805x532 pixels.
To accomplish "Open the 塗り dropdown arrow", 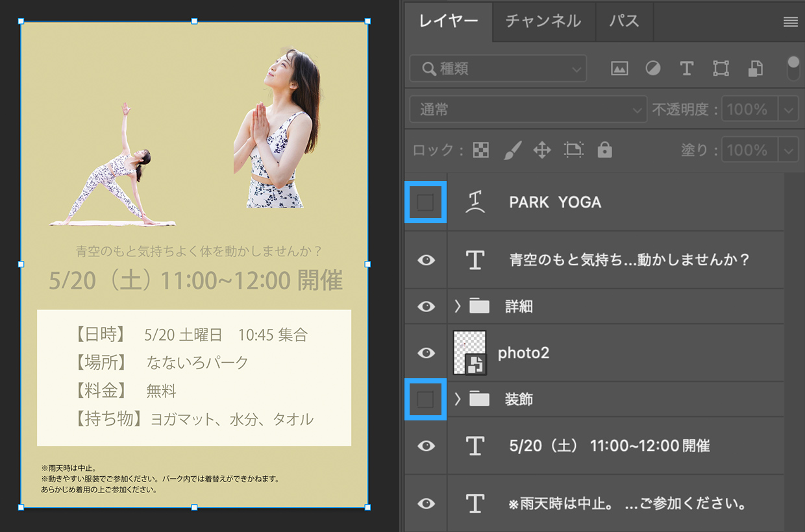I will pyautogui.click(x=788, y=151).
